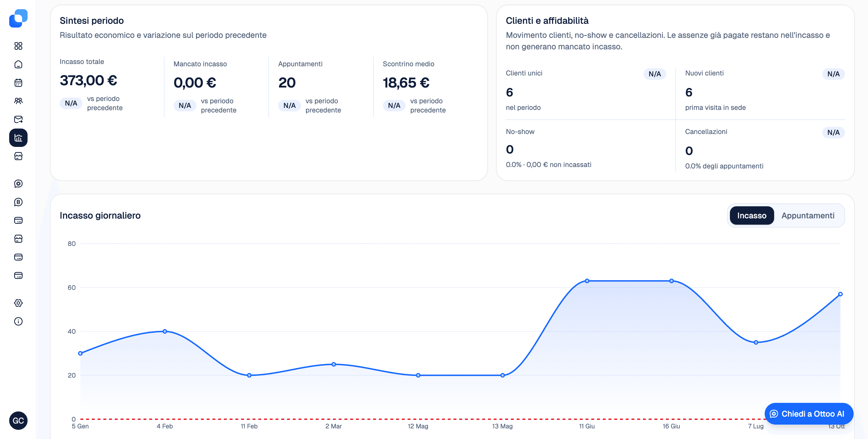Click N/A badge under Incasso totale
This screenshot has width=868, height=439.
coord(71,103)
